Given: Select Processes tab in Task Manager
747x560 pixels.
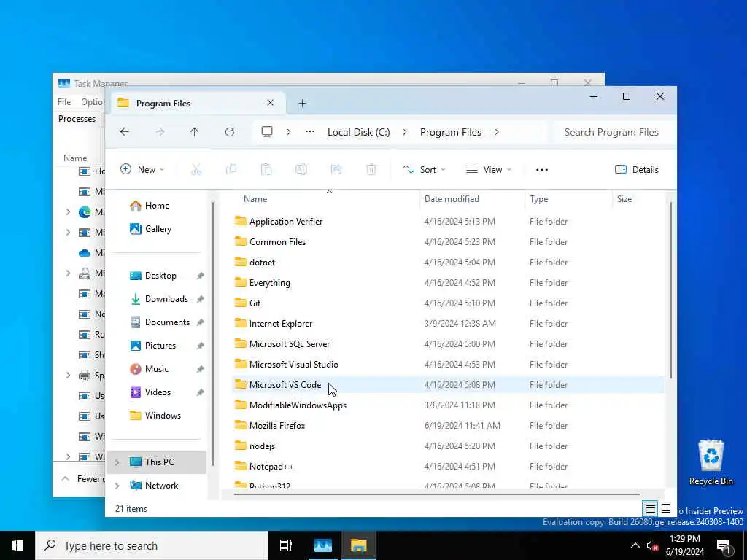Looking at the screenshot, I should point(77,119).
